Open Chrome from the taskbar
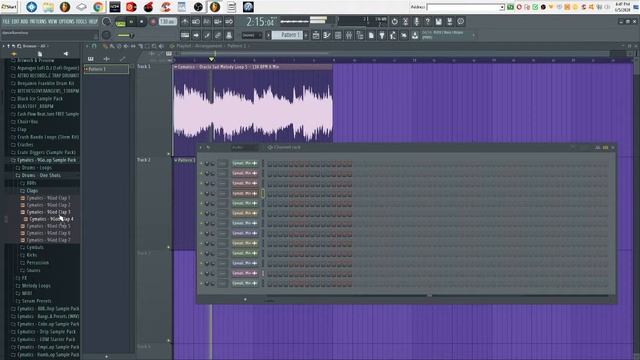Image resolution: width=640 pixels, height=360 pixels. [98, 7]
